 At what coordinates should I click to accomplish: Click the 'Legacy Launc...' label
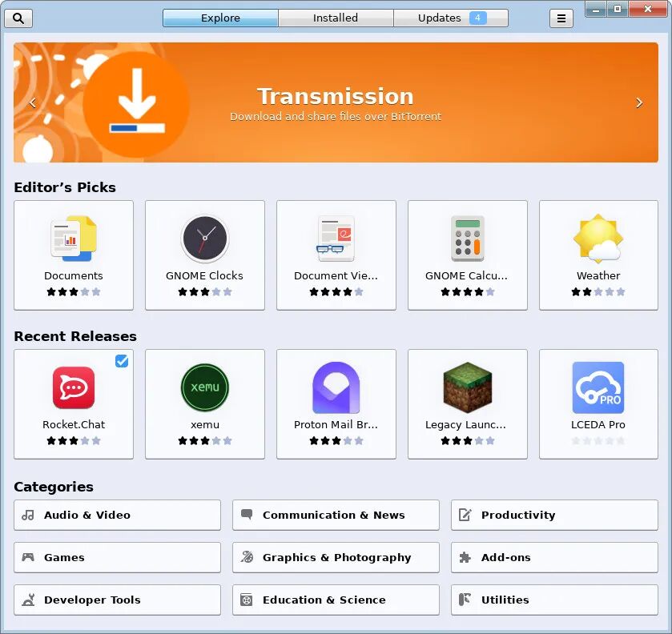466,425
